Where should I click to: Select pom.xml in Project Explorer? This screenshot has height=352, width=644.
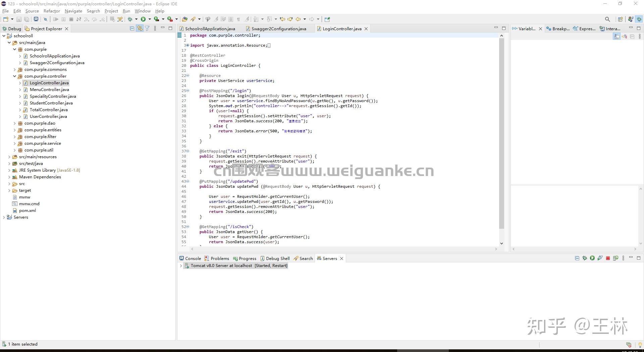coord(27,211)
